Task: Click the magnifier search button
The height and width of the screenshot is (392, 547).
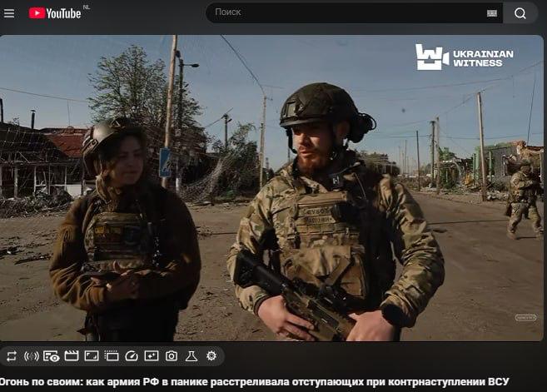Action: 520,13
